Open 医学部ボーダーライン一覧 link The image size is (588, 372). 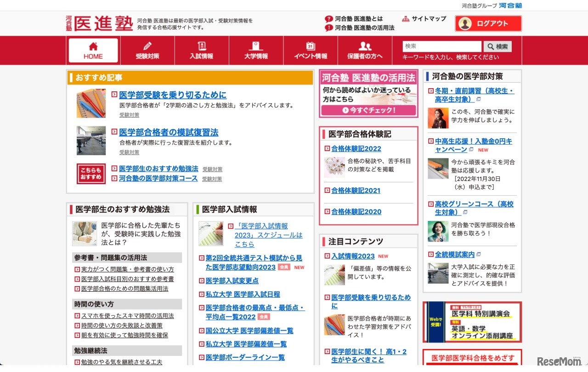tap(245, 357)
